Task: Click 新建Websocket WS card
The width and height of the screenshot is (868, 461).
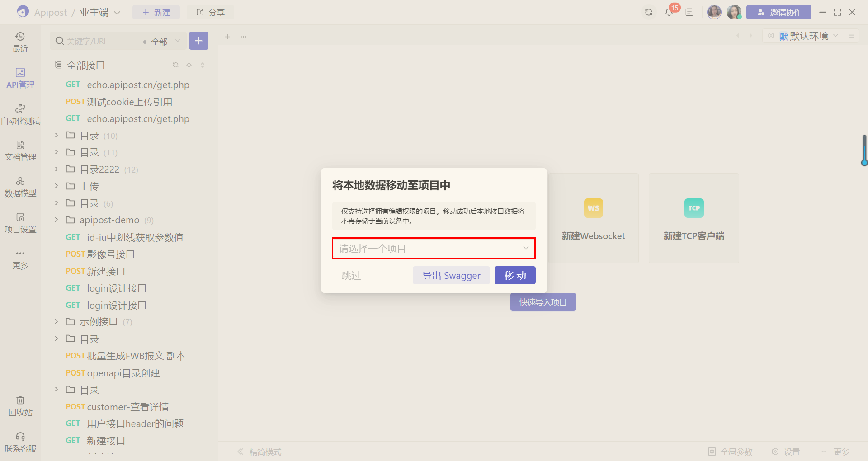Action: pos(593,218)
